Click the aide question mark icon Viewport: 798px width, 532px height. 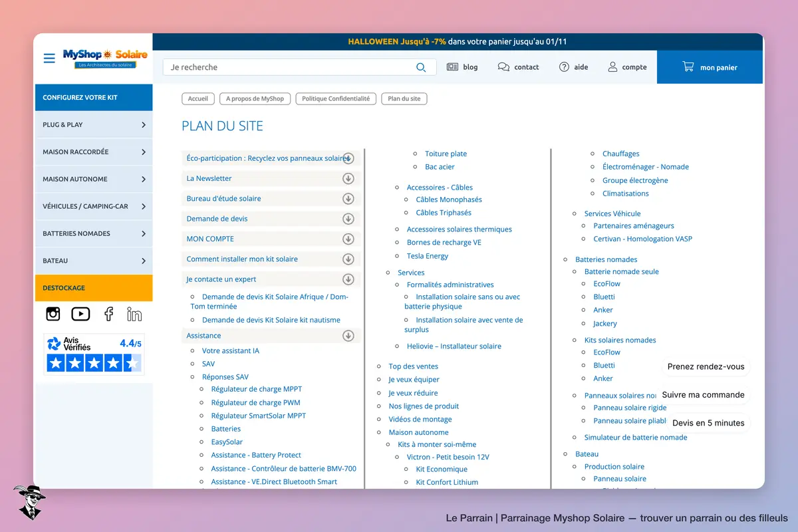pyautogui.click(x=564, y=67)
